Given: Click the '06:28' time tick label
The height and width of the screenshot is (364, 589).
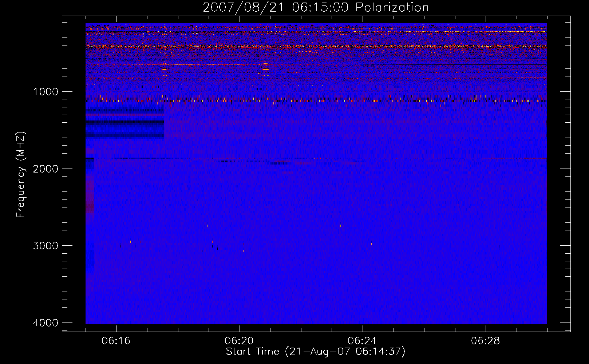Looking at the screenshot, I should click(x=485, y=341).
